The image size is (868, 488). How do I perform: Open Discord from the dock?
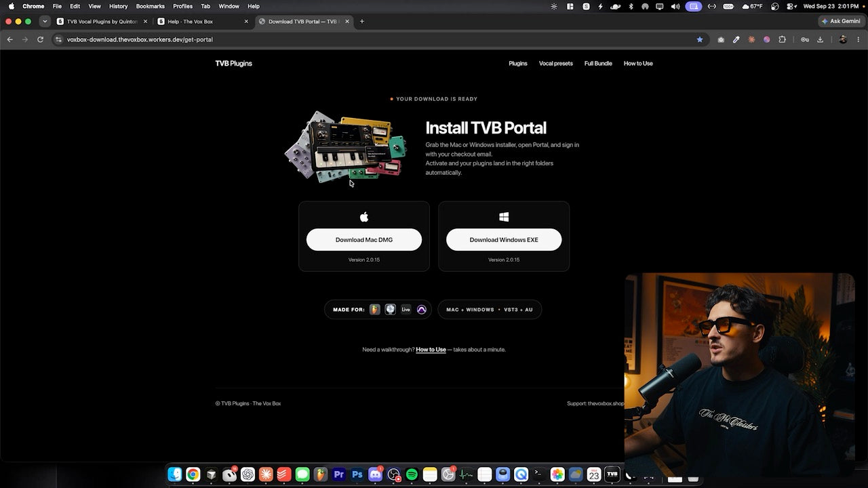coord(375,475)
